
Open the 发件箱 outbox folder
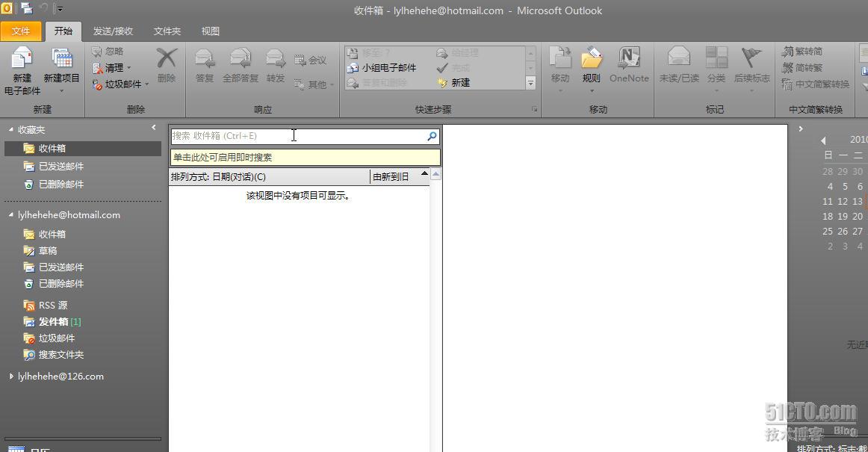pos(53,322)
